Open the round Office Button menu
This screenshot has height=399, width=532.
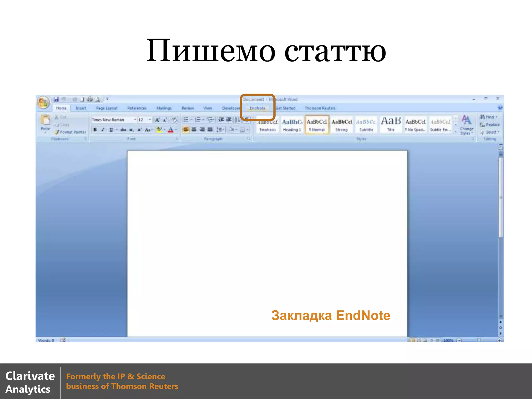(43, 102)
